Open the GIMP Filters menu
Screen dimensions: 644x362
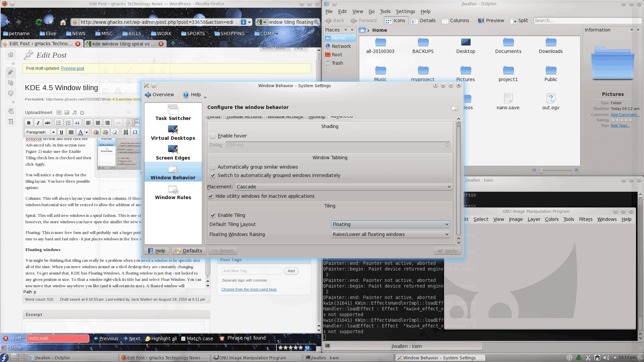coord(586,219)
